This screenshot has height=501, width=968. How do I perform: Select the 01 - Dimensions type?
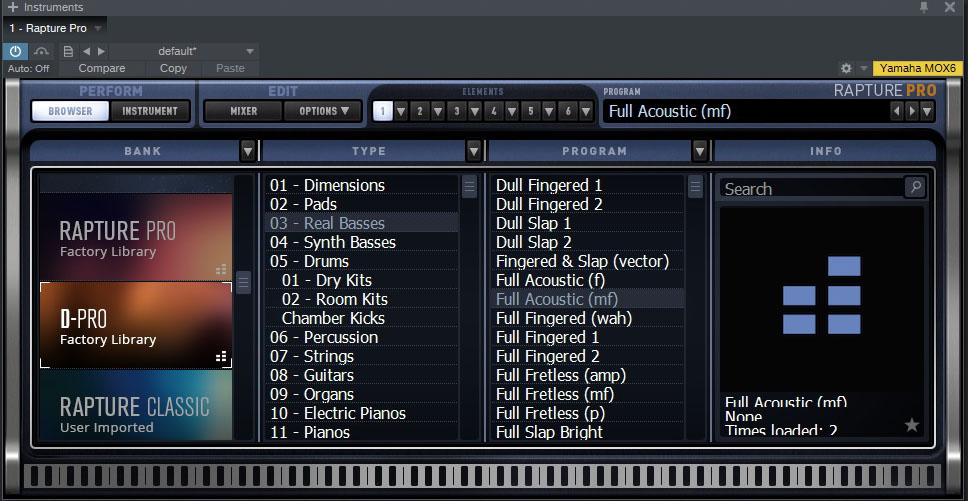(362, 185)
